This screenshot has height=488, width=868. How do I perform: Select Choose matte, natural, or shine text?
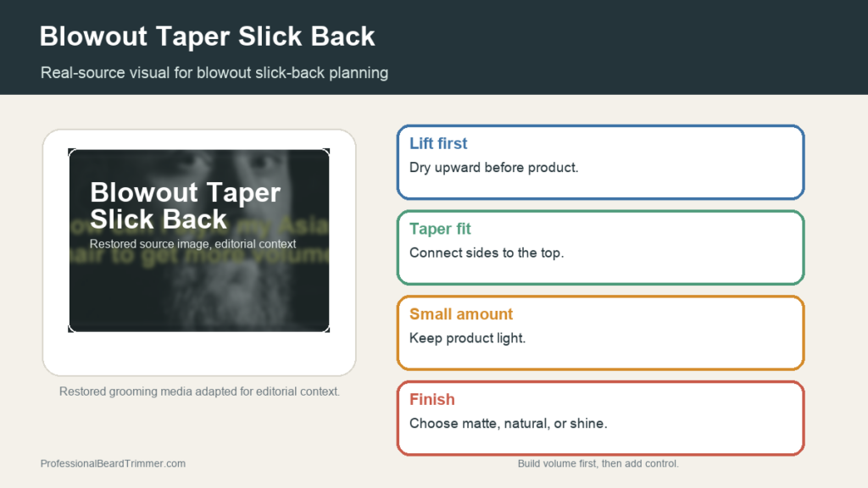[509, 424]
